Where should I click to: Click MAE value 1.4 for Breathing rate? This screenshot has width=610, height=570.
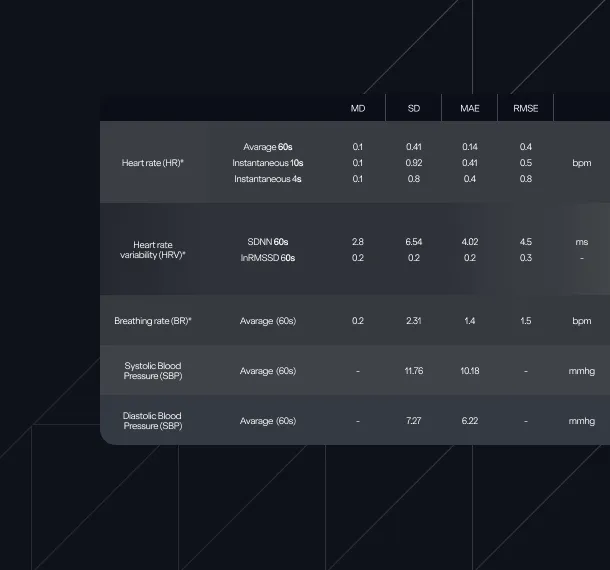(470, 321)
